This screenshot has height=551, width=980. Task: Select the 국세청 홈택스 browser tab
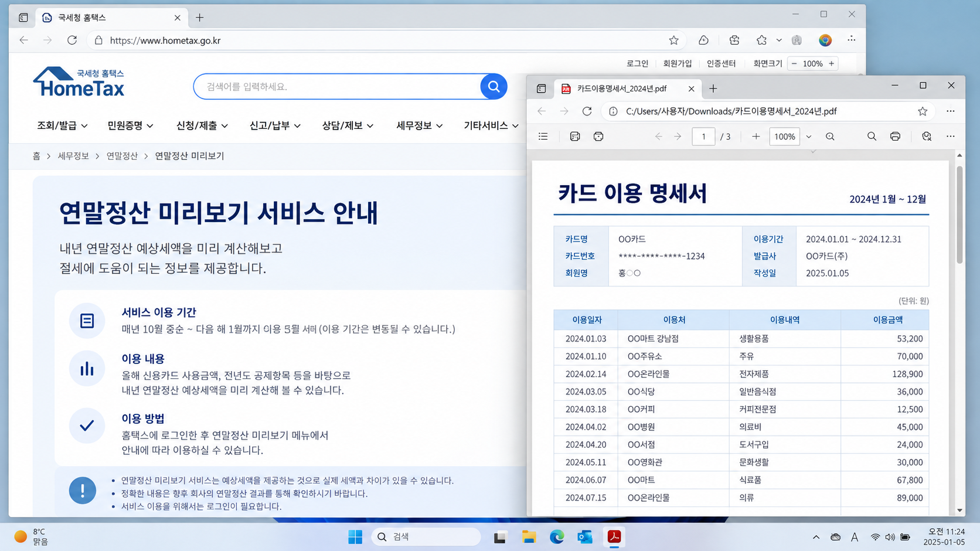(112, 18)
